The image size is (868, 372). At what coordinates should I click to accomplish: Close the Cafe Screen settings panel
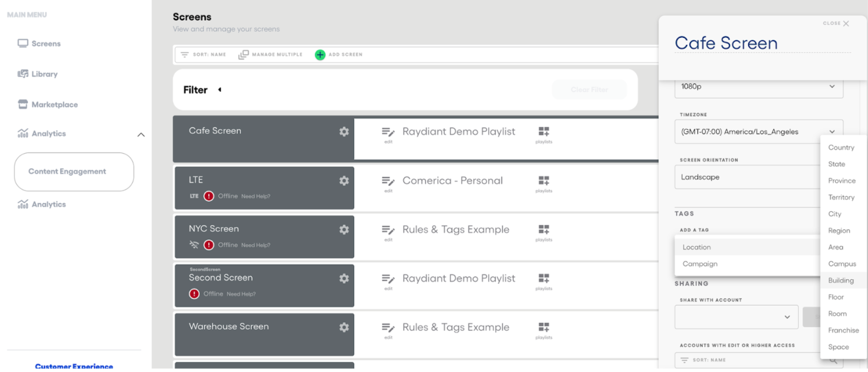point(836,23)
